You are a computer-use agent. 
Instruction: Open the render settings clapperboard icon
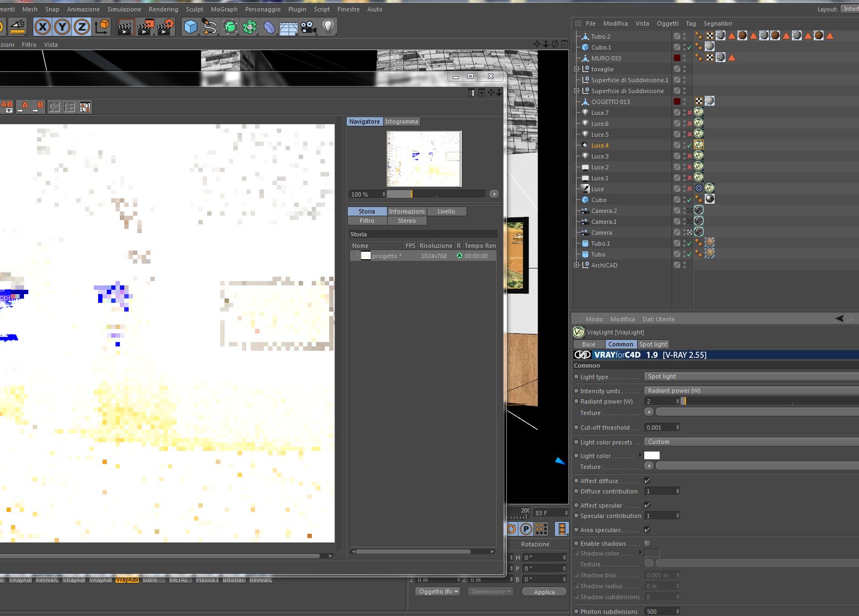coord(165,27)
